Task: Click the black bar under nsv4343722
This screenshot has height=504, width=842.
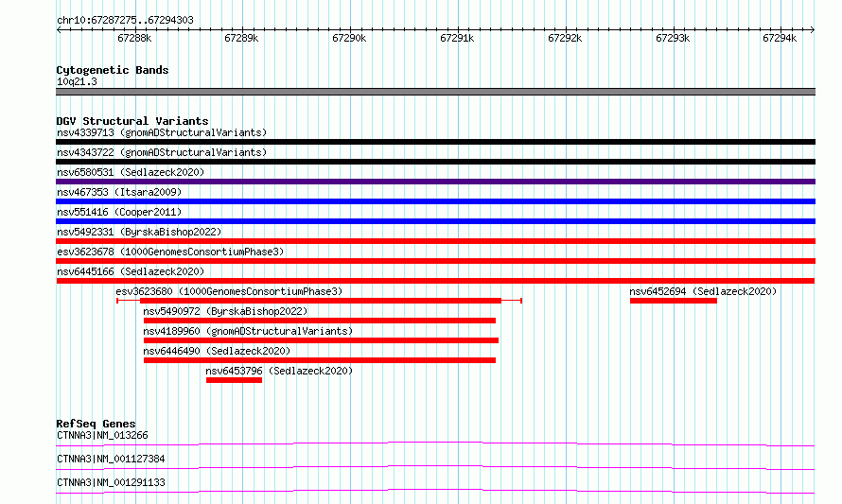Action: [x=435, y=162]
